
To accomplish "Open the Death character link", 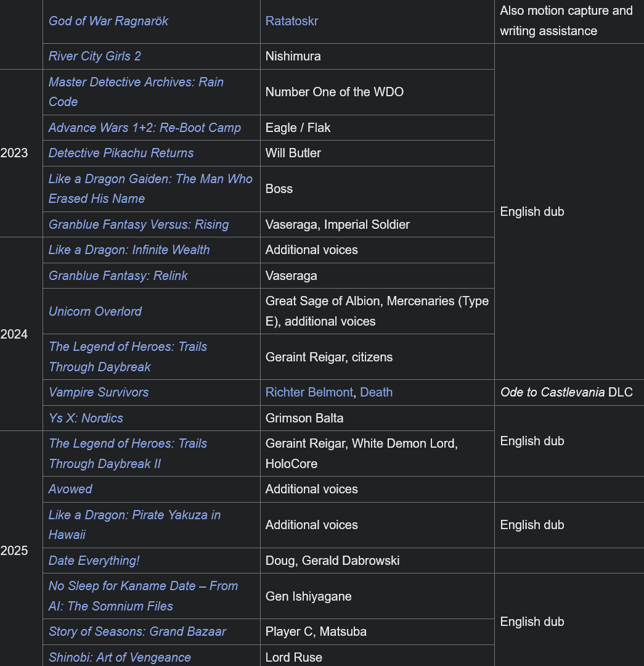I will (x=376, y=392).
